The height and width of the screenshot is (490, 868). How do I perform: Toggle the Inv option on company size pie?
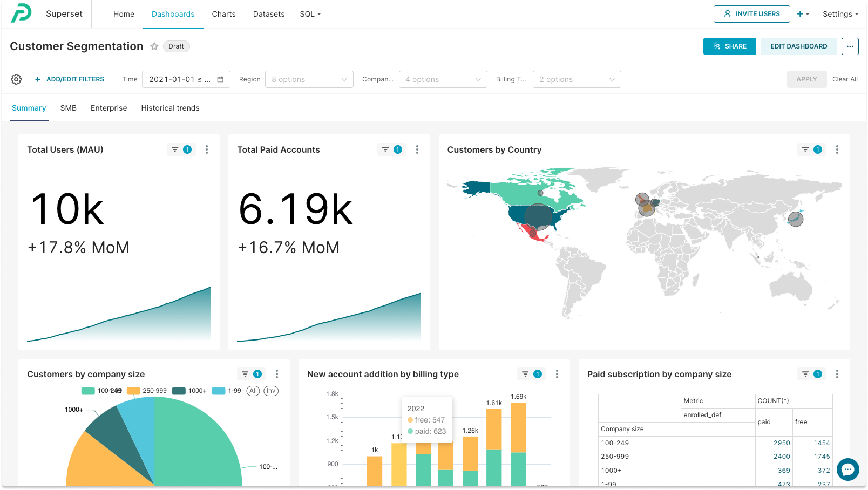coord(270,391)
